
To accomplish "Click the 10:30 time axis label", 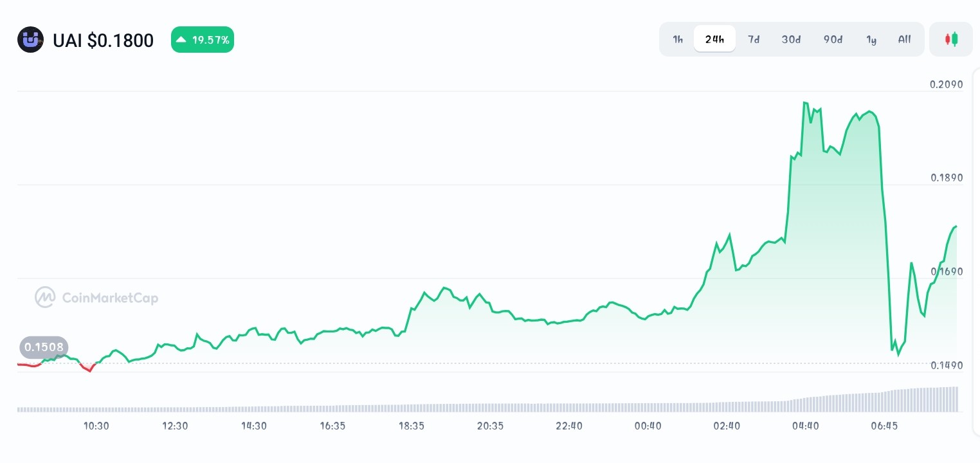I will tap(96, 426).
